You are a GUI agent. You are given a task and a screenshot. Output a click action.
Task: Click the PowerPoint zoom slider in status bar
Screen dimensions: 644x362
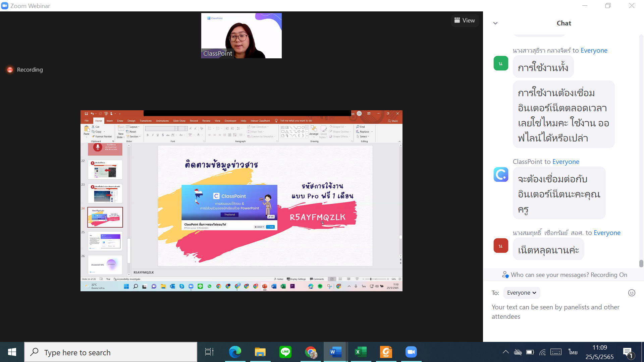point(376,279)
